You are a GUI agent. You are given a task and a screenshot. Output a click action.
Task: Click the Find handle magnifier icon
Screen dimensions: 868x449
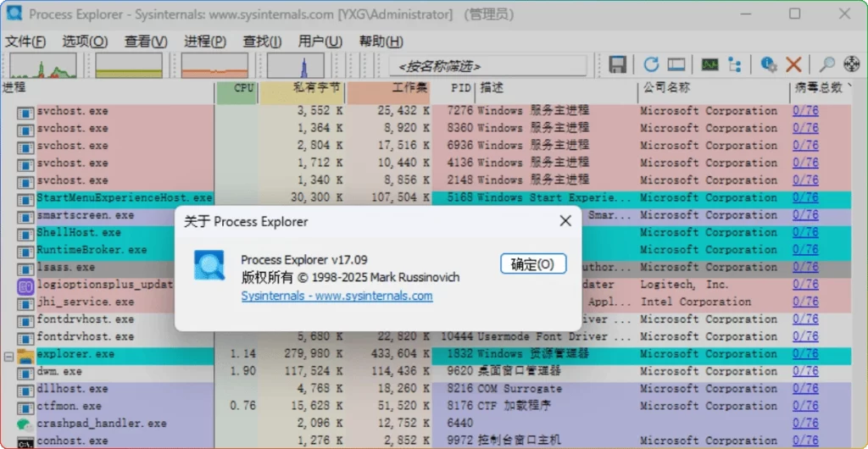tap(826, 65)
